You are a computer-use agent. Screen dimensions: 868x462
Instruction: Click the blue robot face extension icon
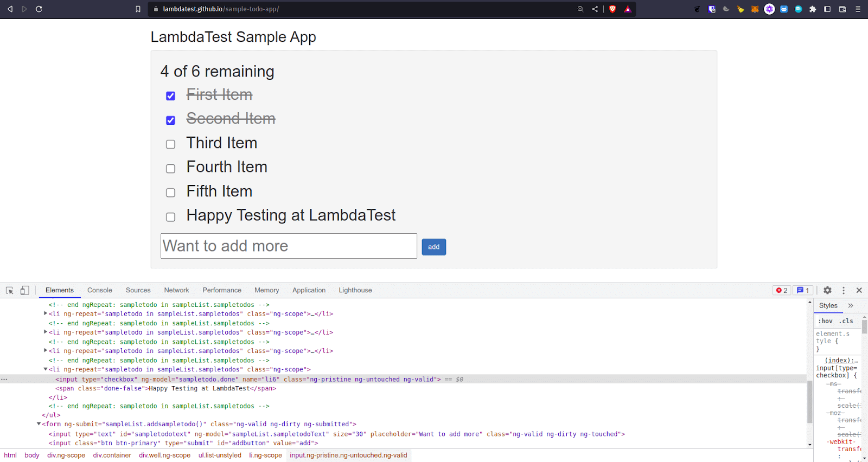[784, 9]
